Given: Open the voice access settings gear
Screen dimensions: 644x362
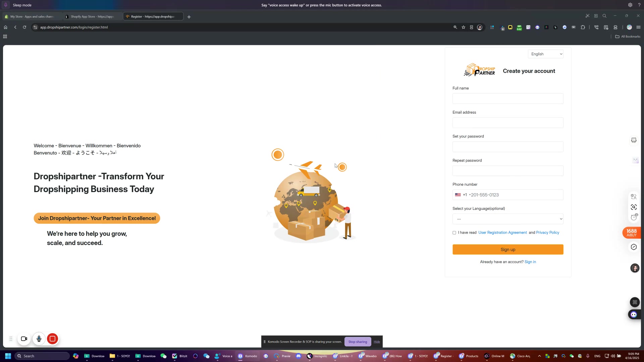Looking at the screenshot, I should click(630, 5).
